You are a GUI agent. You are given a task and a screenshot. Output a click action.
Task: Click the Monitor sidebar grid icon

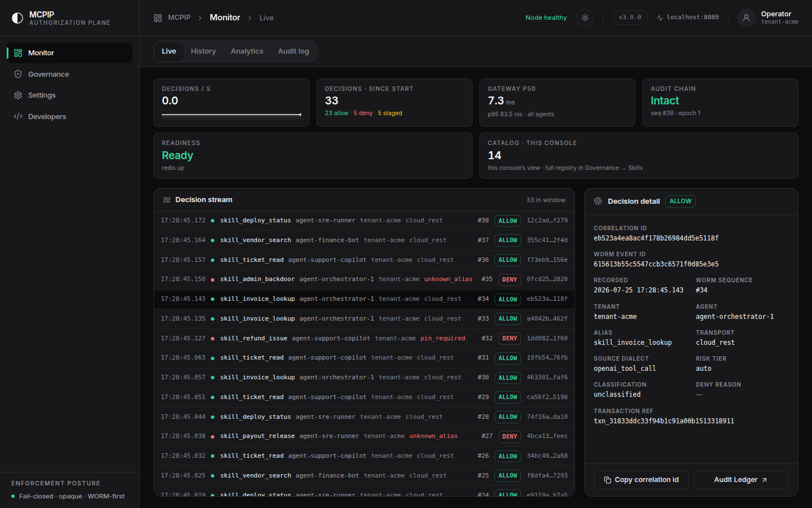coord(18,53)
